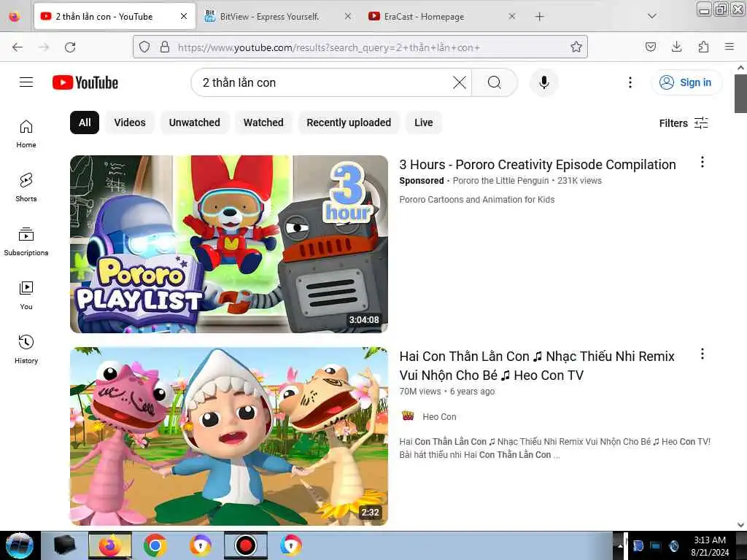Open Chrome from the taskbar

(155, 545)
